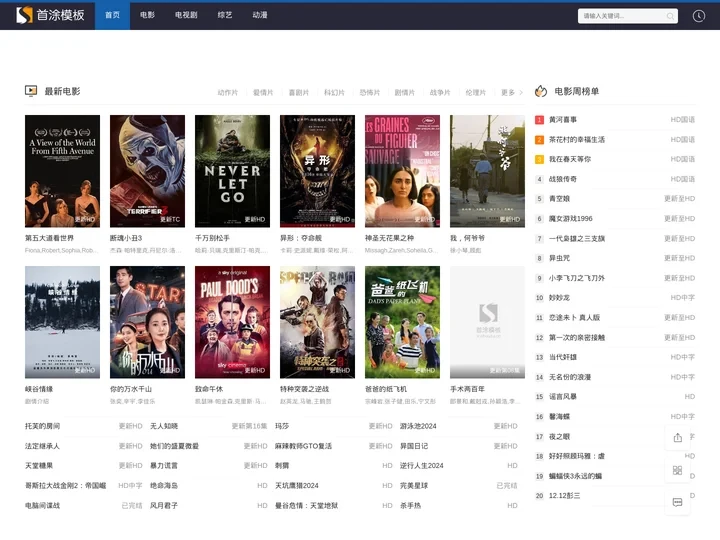Click the 最新电影 section play icon
The image size is (720, 540).
31,91
